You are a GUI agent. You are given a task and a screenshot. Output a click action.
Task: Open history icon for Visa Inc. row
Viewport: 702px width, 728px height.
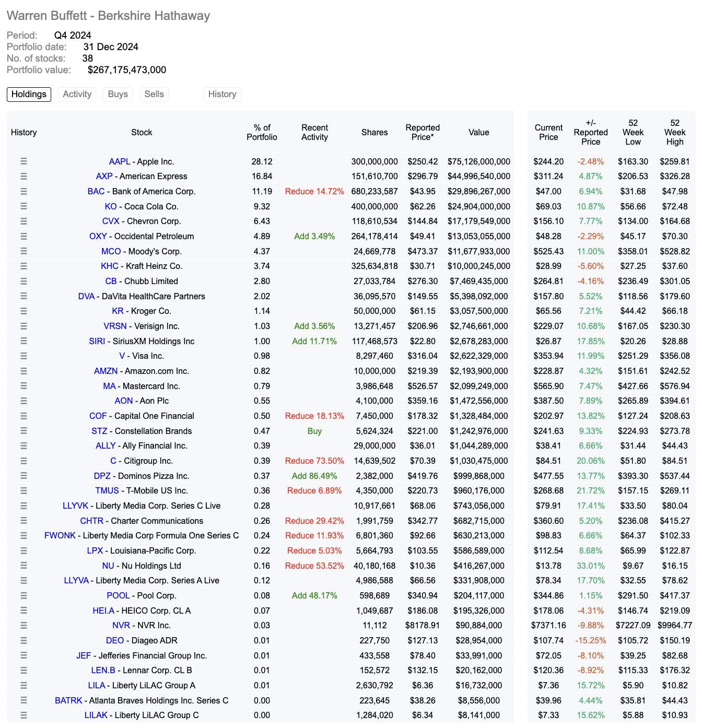24,356
